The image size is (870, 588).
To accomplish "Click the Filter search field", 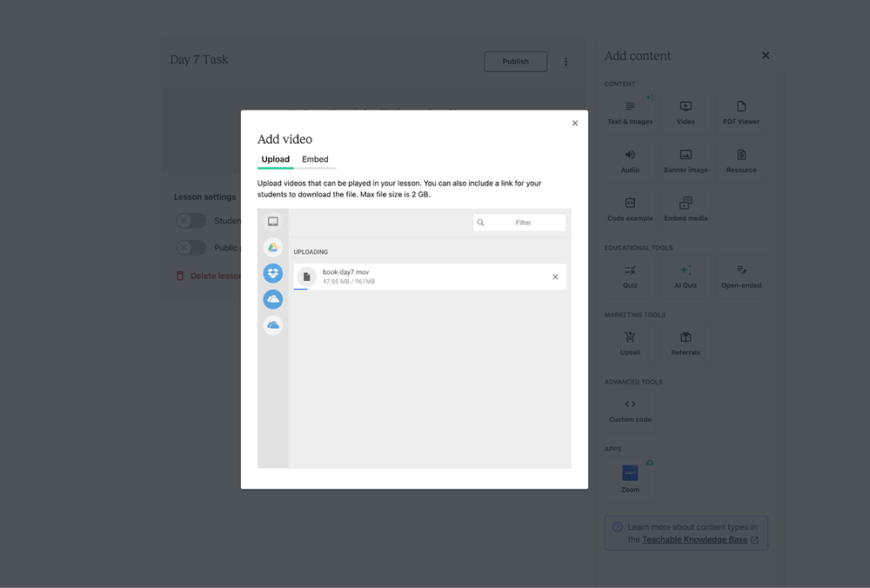I will click(519, 222).
